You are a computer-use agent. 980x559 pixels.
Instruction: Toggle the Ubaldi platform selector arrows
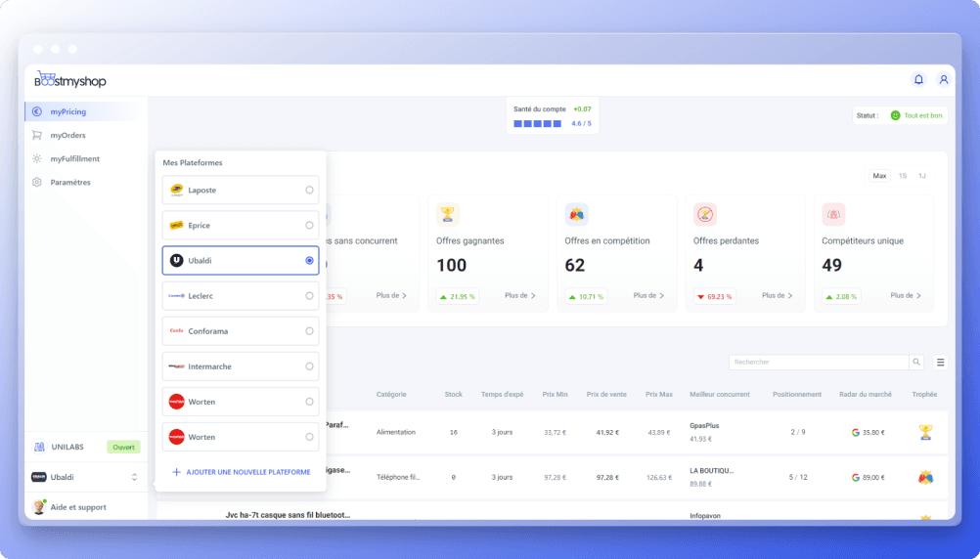(134, 477)
